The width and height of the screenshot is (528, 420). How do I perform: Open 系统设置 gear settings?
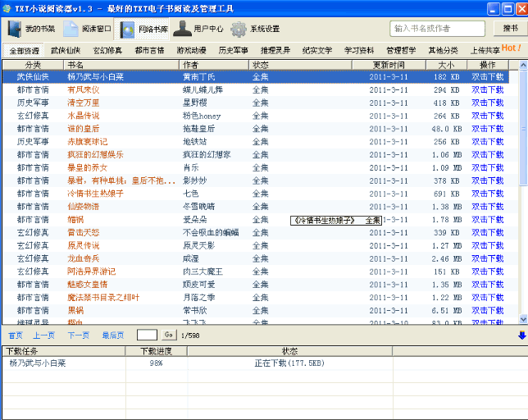pyautogui.click(x=255, y=29)
